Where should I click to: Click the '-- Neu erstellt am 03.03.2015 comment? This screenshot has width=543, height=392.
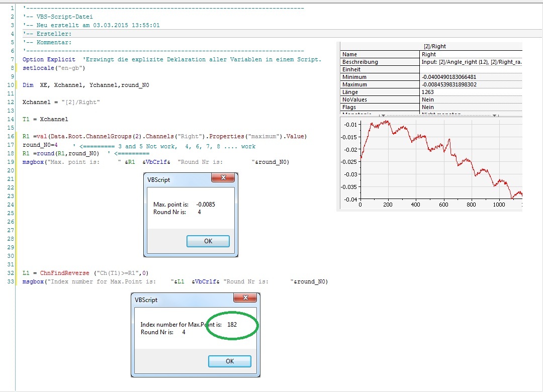91,25
